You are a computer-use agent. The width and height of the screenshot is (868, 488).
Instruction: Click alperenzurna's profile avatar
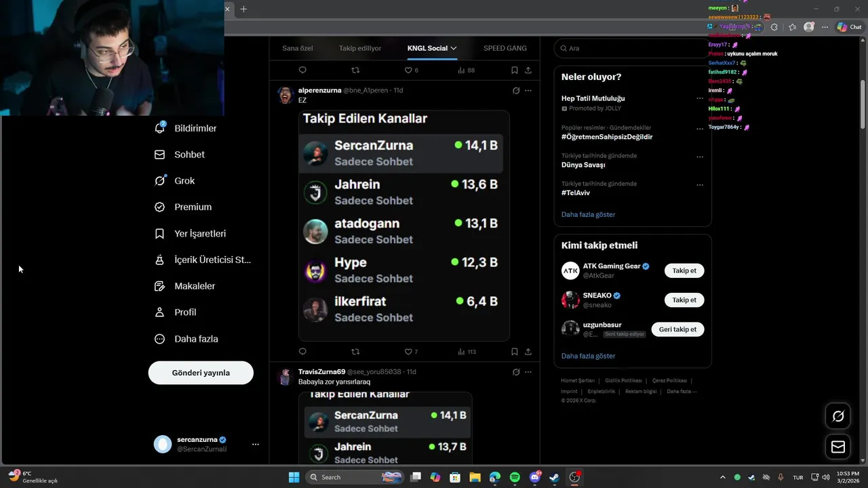pos(285,96)
